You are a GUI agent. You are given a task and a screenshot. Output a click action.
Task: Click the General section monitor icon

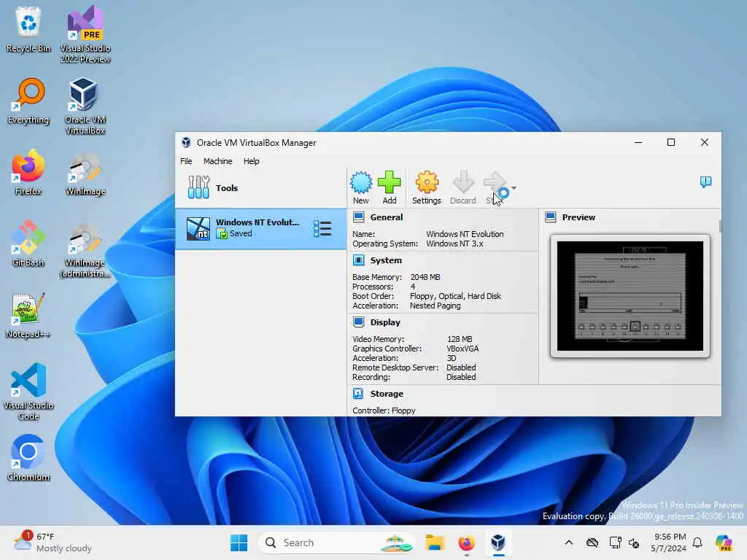click(x=358, y=217)
